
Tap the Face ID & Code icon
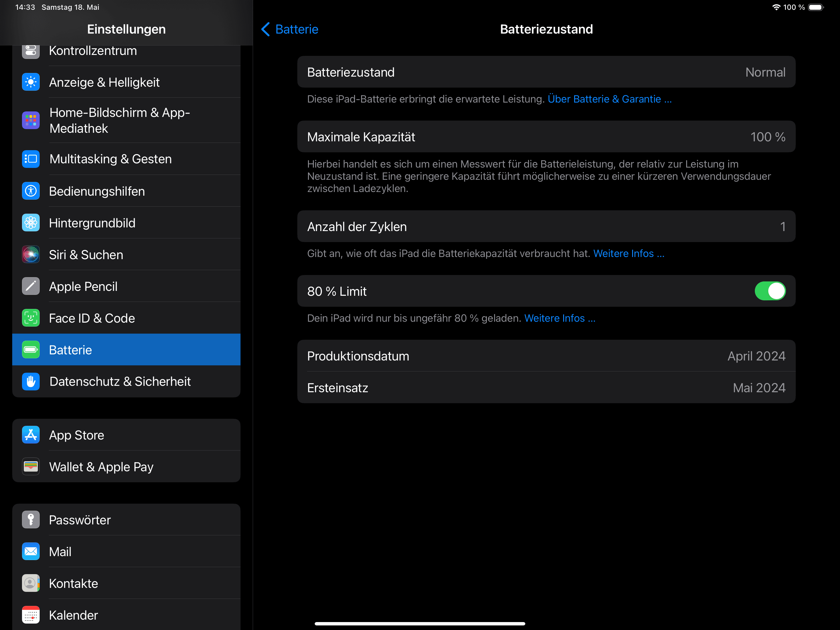point(31,318)
